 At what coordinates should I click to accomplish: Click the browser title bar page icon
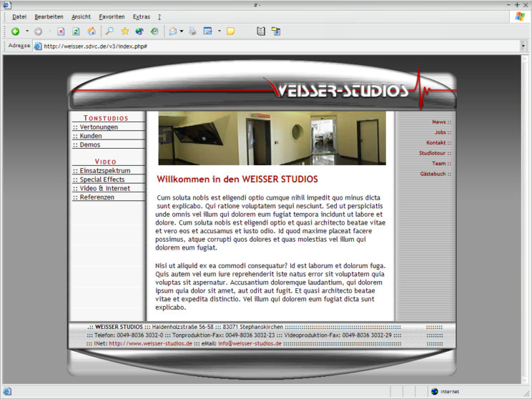[6, 5]
